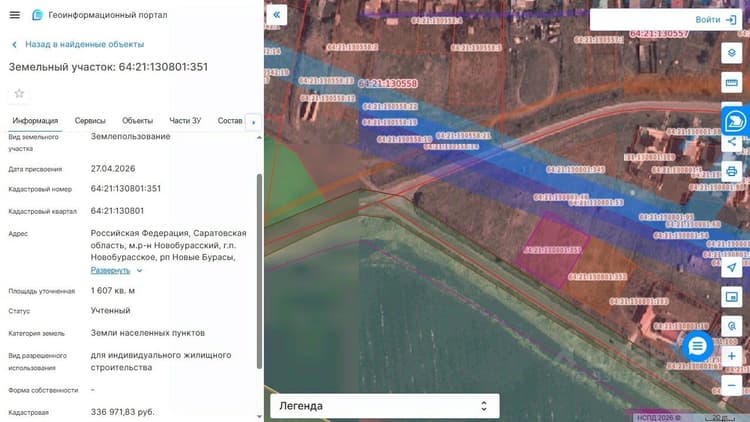Switch to the Сервисы tab
The width and height of the screenshot is (750, 422).
point(90,121)
